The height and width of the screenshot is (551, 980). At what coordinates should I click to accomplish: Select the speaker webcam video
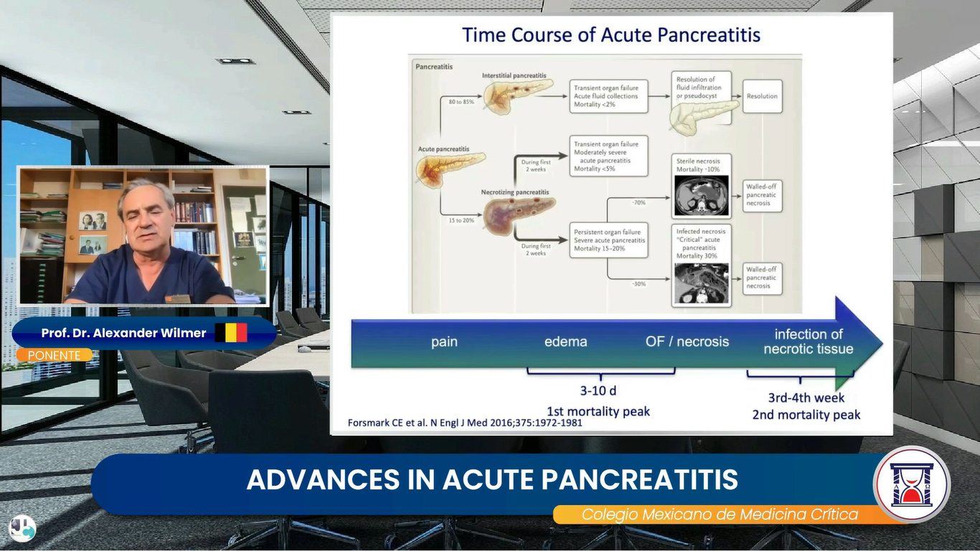143,236
